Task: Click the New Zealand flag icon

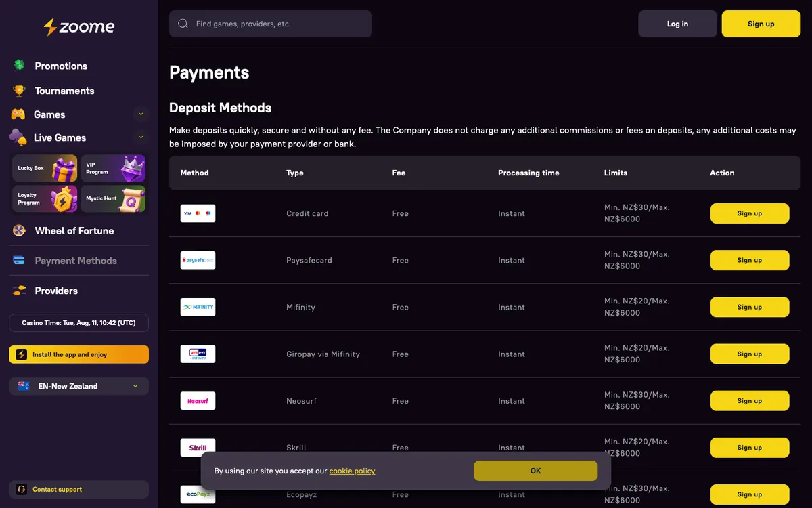Action: tap(24, 386)
